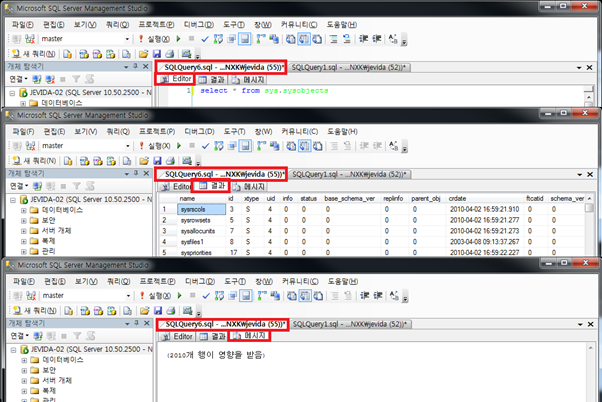The width and height of the screenshot is (602, 402).
Task: Click the open file folder icon in bottom window
Action: (144, 311)
